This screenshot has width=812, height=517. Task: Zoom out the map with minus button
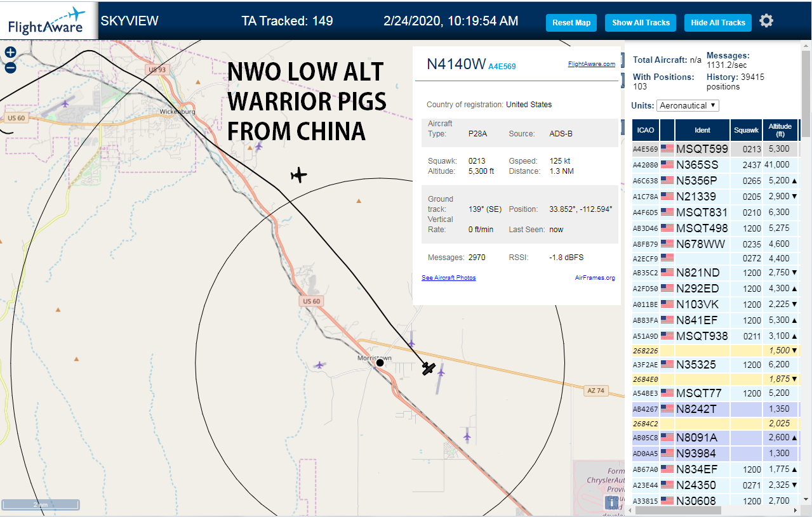click(x=10, y=68)
